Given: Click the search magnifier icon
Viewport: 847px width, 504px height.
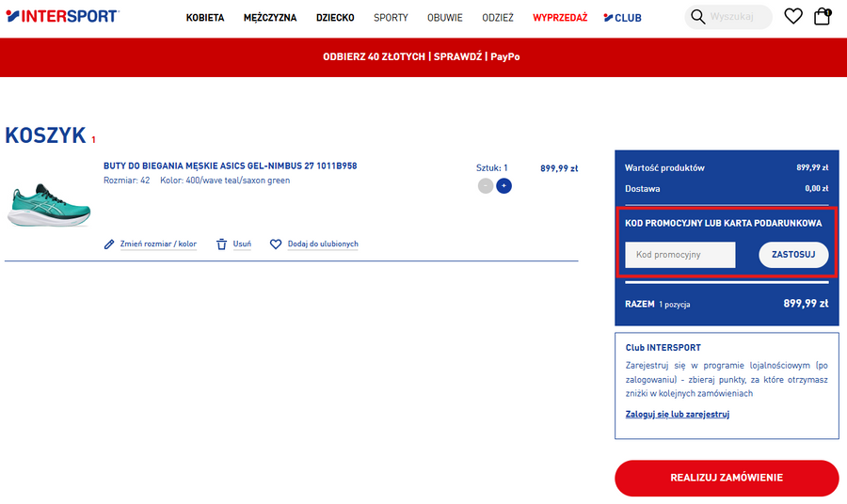Looking at the screenshot, I should click(x=697, y=17).
